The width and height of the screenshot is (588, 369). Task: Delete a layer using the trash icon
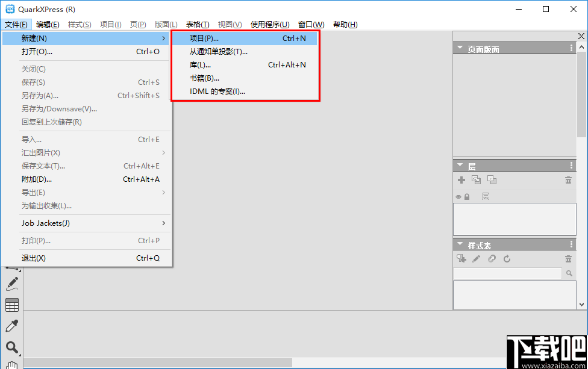pos(568,180)
